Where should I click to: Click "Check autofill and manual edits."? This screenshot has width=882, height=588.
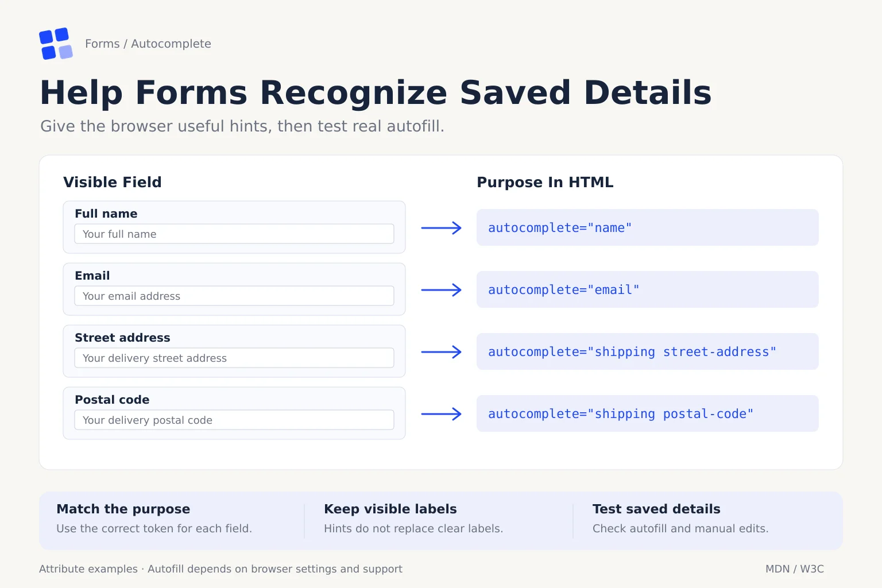click(680, 528)
